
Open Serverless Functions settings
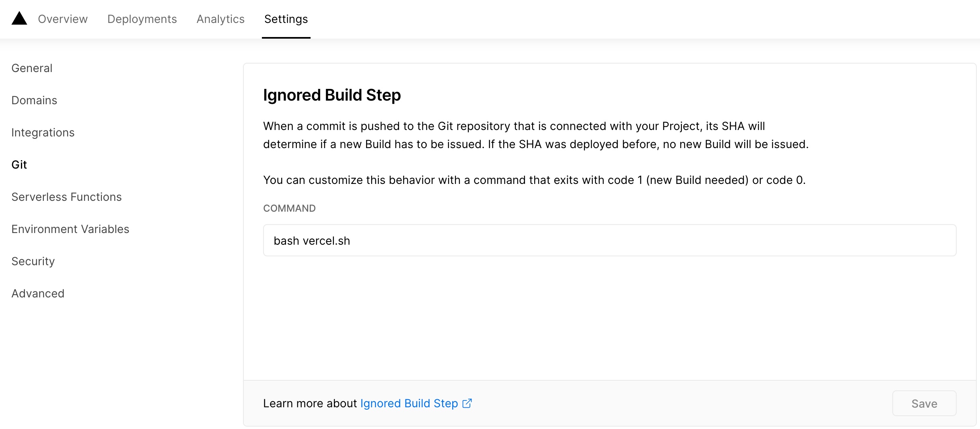click(x=66, y=197)
